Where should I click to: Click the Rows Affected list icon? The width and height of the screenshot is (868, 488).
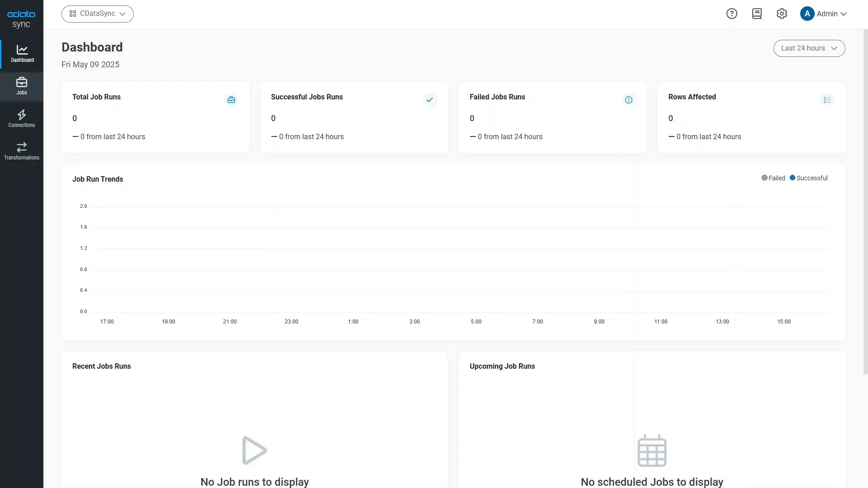coord(827,100)
